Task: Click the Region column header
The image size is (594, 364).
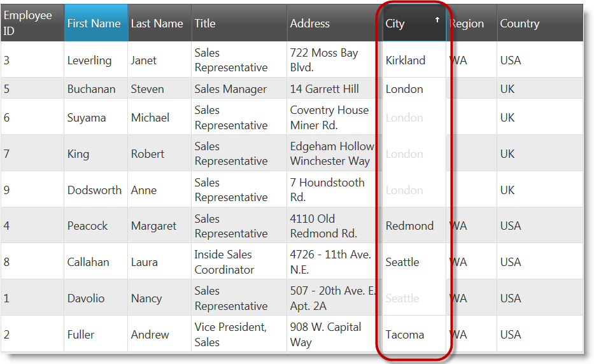Action: tap(469, 24)
